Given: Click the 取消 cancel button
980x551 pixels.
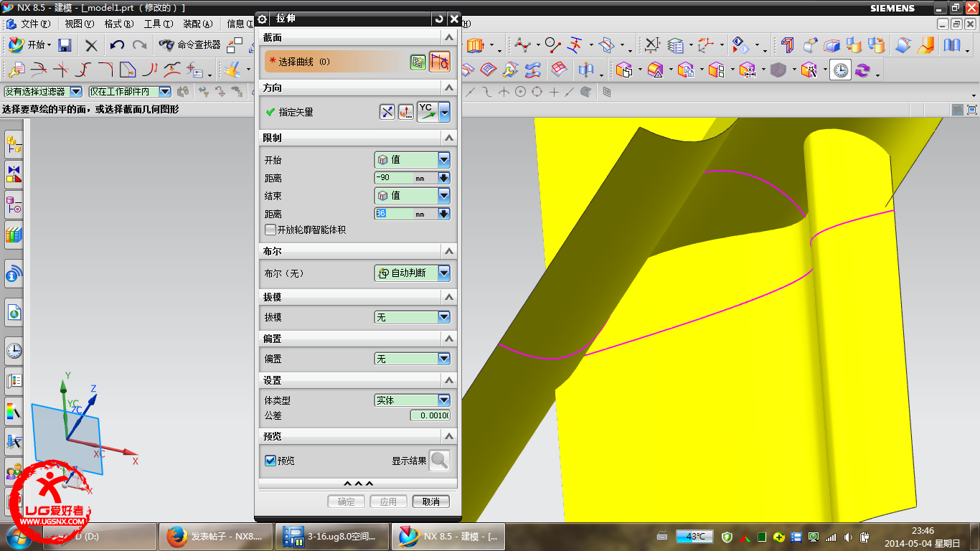Looking at the screenshot, I should click(x=431, y=501).
